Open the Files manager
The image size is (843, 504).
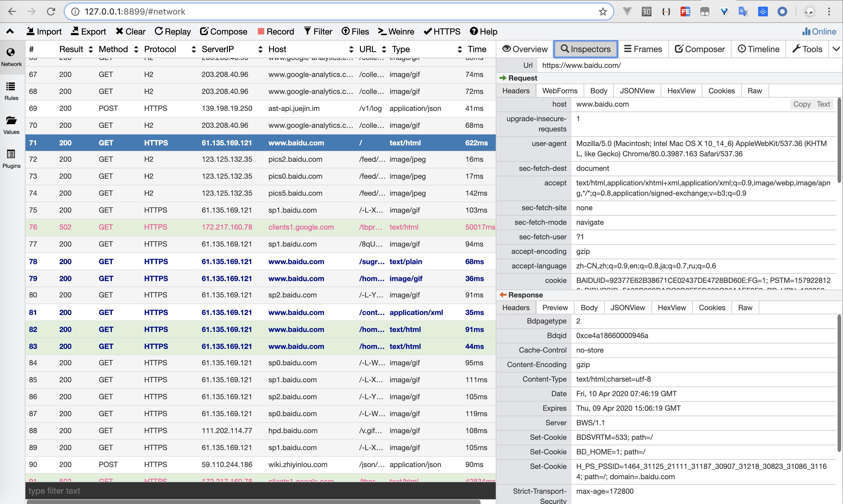(355, 31)
